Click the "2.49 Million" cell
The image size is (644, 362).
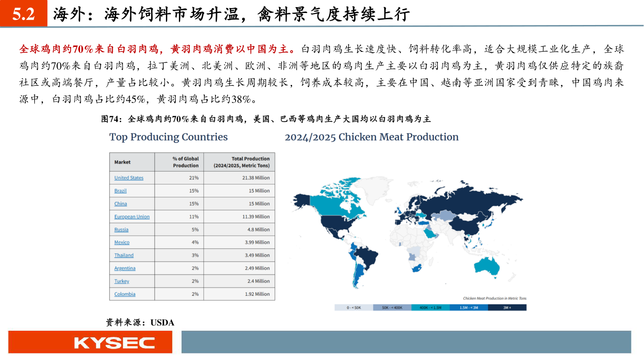(239, 268)
